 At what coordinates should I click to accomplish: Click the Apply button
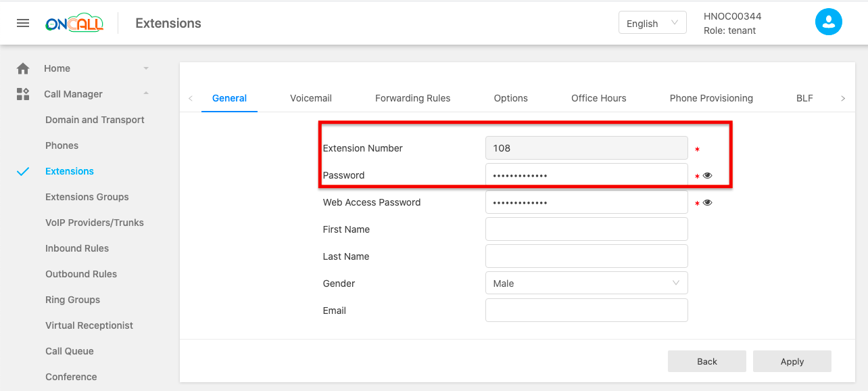point(792,361)
